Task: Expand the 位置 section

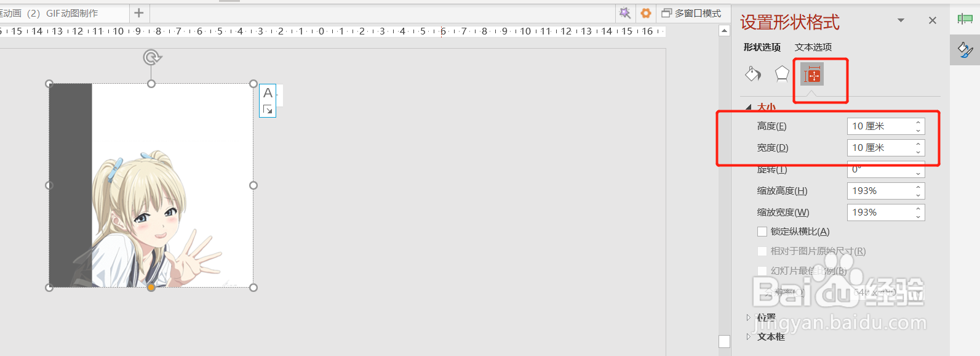Action: pos(749,318)
